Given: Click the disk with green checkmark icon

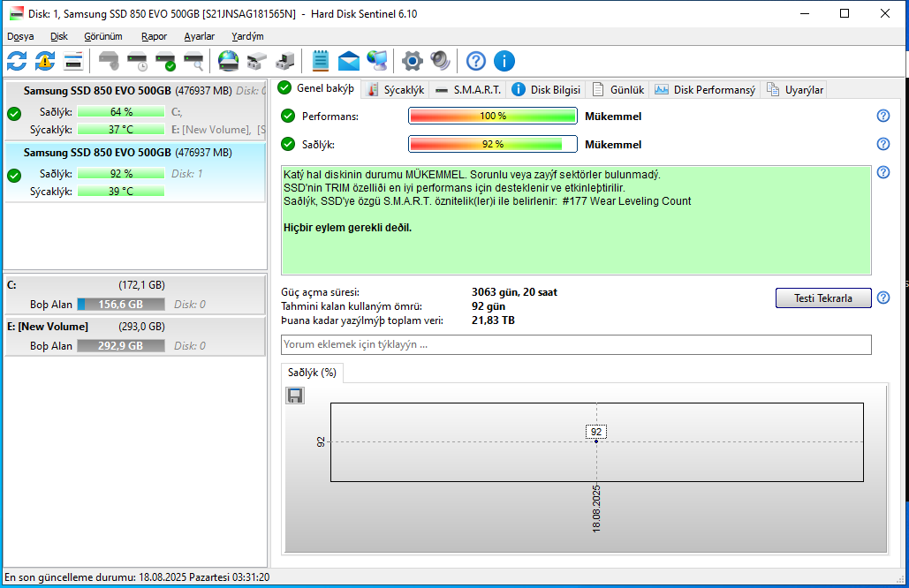Looking at the screenshot, I should (166, 61).
